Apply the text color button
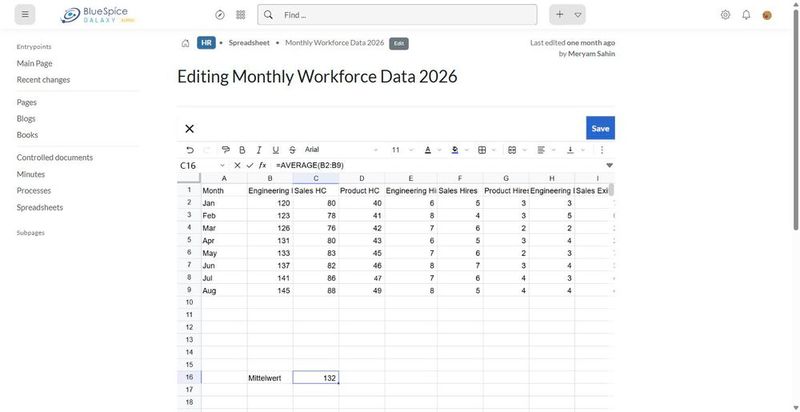 click(428, 150)
